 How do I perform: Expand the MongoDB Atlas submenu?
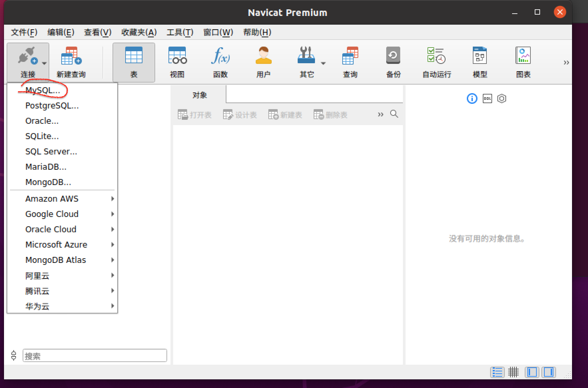pyautogui.click(x=62, y=260)
